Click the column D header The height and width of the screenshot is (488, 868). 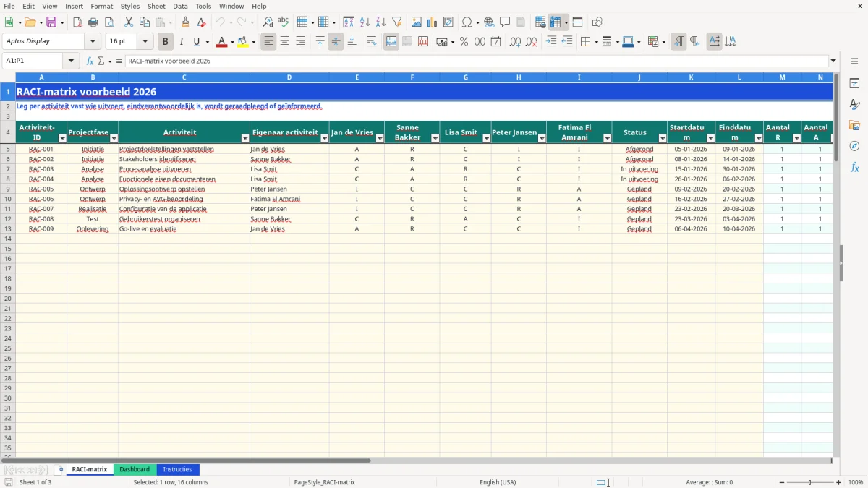pyautogui.click(x=289, y=77)
